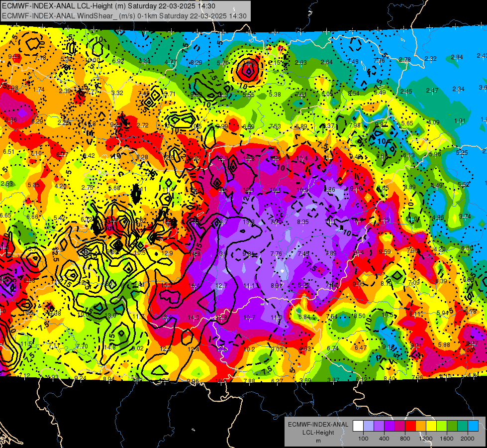Image resolution: width=487 pixels, height=448 pixels.
Task: Click the 400 label on the legend scale
Action: [x=384, y=439]
